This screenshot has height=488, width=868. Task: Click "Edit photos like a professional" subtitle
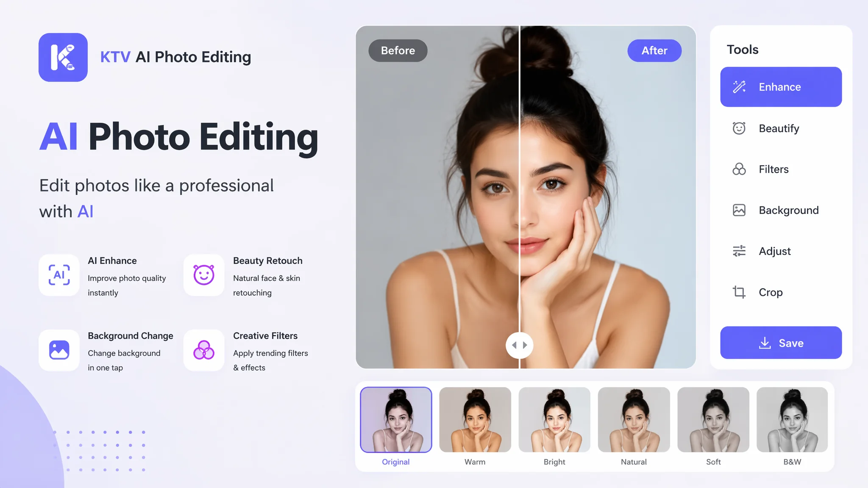(x=156, y=186)
